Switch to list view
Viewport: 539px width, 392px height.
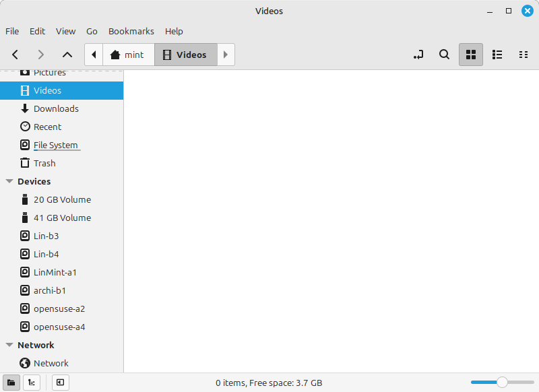[497, 55]
